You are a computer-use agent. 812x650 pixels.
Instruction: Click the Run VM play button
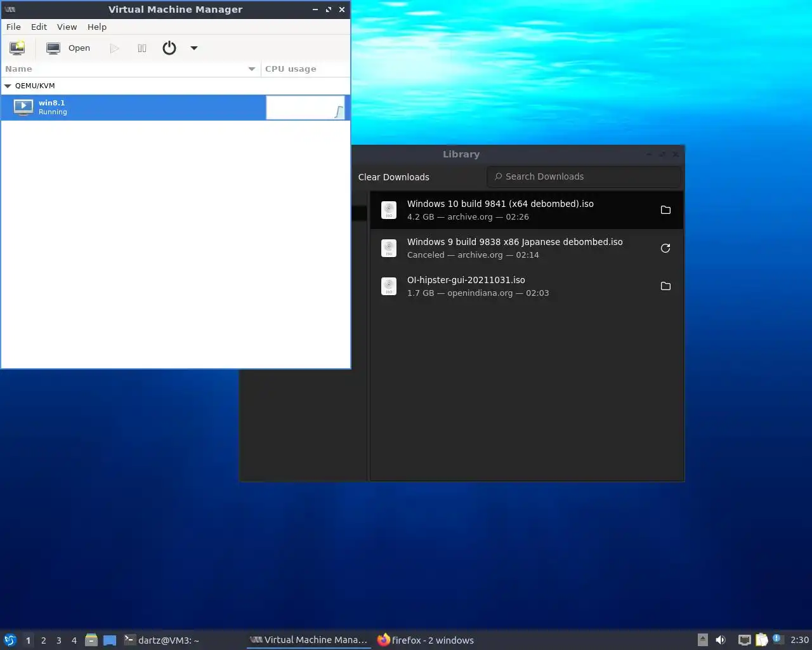[114, 48]
